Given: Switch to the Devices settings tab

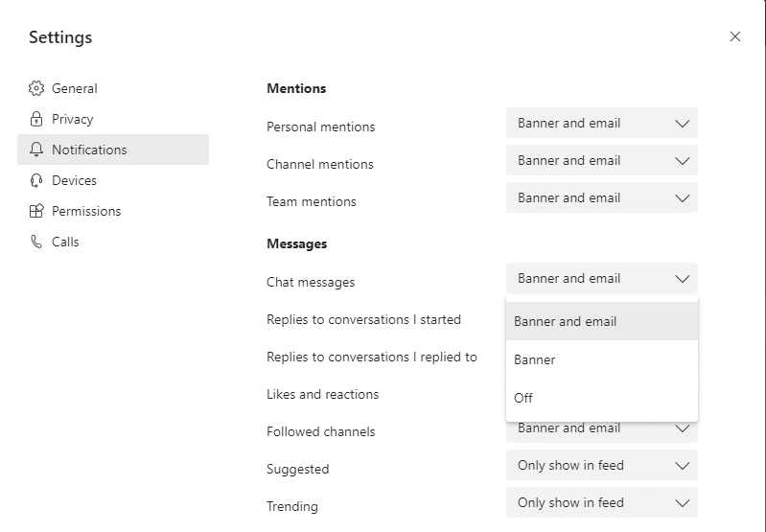Looking at the screenshot, I should pos(74,180).
